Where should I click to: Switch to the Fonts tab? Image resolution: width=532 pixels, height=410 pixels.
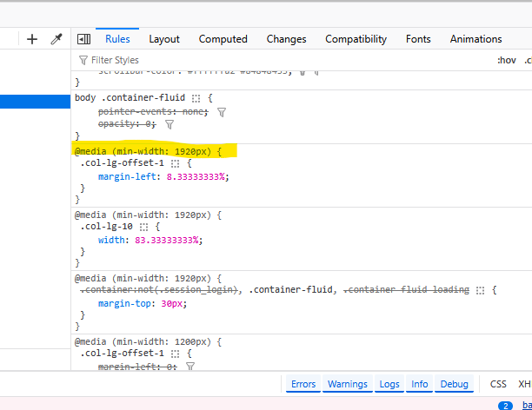coord(418,39)
